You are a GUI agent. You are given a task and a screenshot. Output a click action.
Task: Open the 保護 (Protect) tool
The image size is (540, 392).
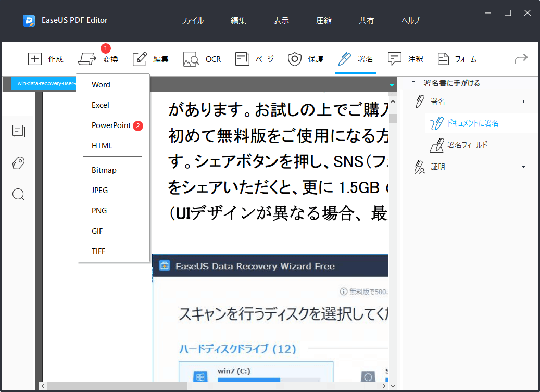click(x=306, y=59)
